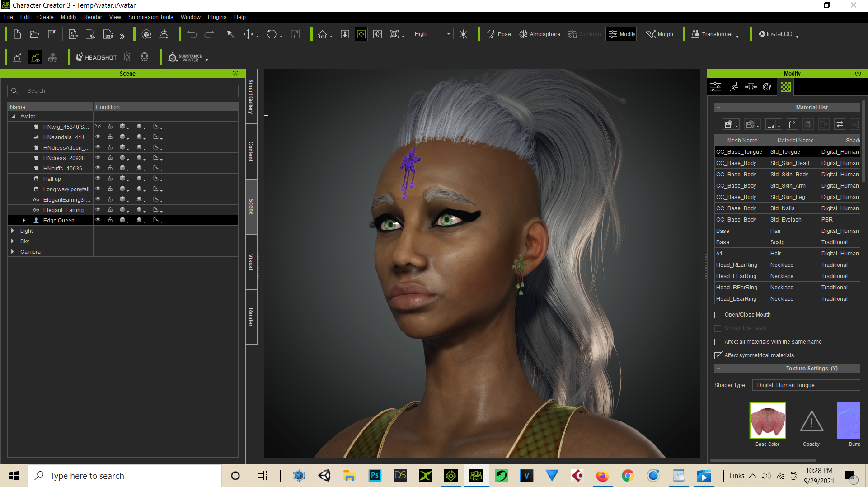
Task: Open Photoshop from the Windows taskbar
Action: (x=375, y=476)
